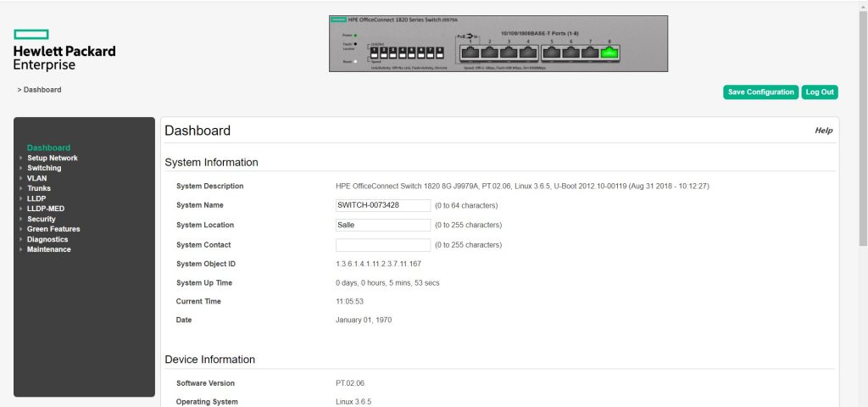Expand arrow beside Switching
868x407 pixels.
21,168
